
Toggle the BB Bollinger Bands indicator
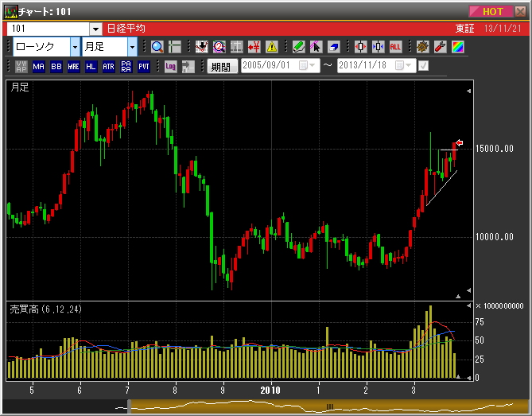coord(56,67)
